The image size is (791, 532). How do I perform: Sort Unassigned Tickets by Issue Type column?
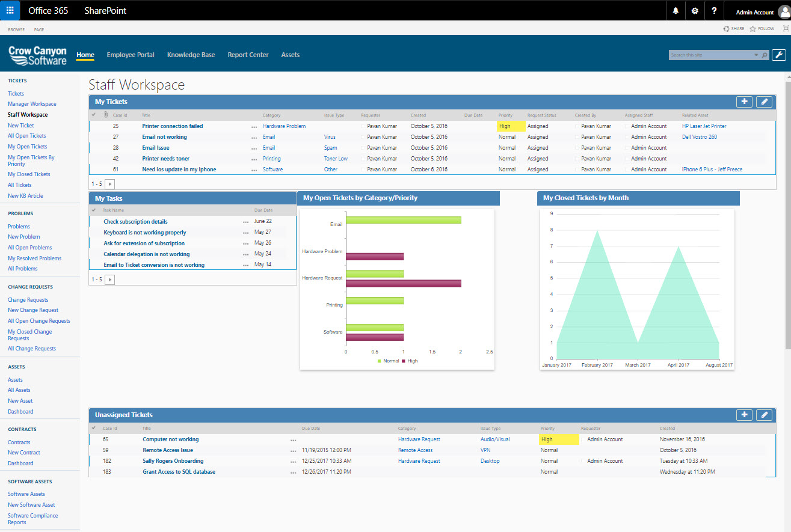[490, 429]
